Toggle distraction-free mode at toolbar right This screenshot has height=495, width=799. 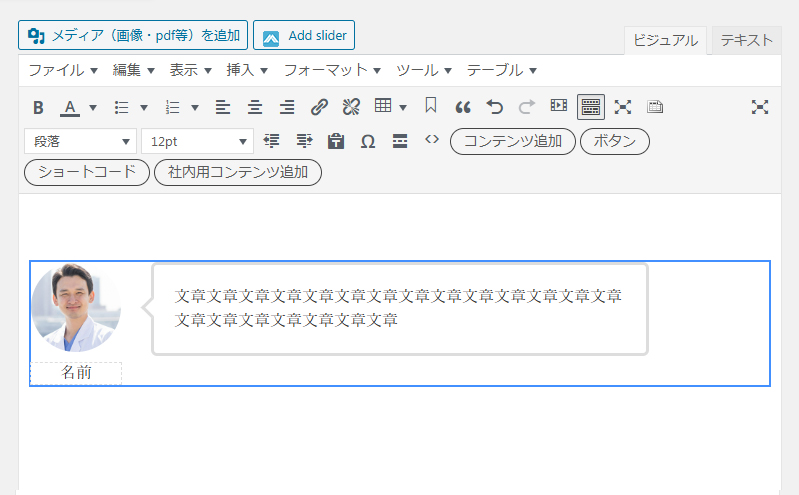click(760, 107)
